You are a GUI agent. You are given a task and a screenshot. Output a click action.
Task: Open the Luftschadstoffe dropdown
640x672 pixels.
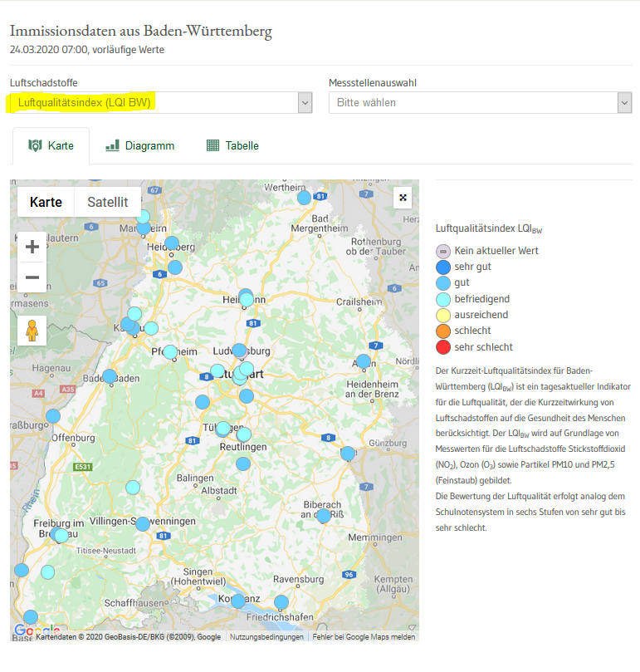click(x=160, y=102)
